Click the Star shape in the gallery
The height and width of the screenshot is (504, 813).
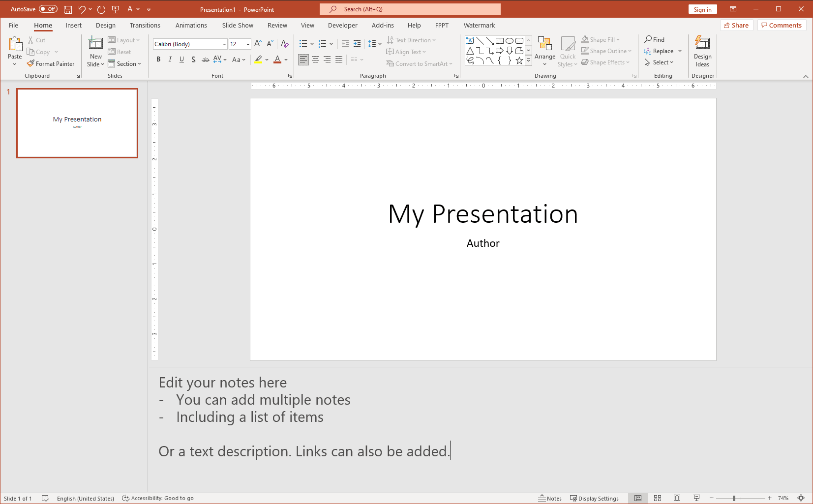[x=519, y=60]
